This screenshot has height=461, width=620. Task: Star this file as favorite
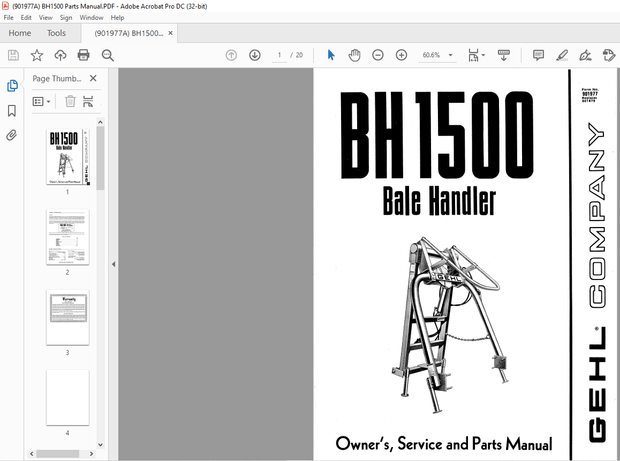(x=37, y=55)
